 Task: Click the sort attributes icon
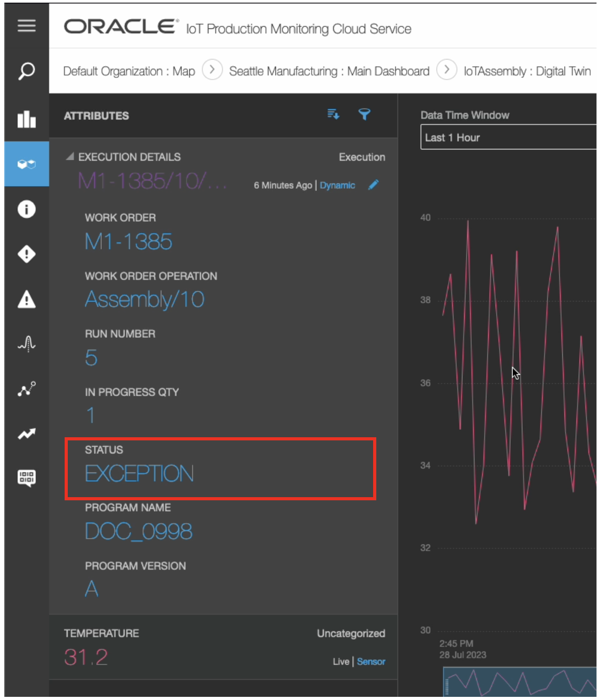[333, 114]
